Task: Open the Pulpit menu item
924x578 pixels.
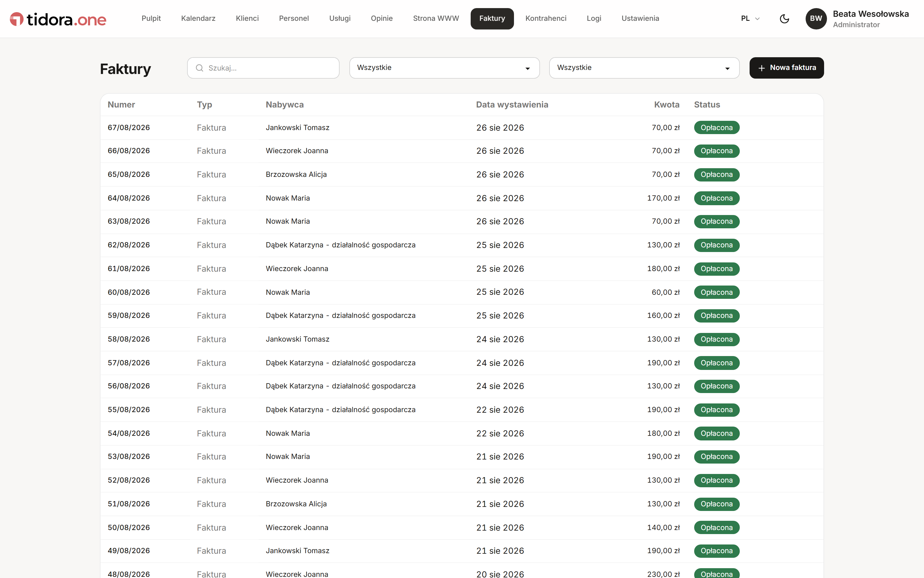Action: pos(151,19)
